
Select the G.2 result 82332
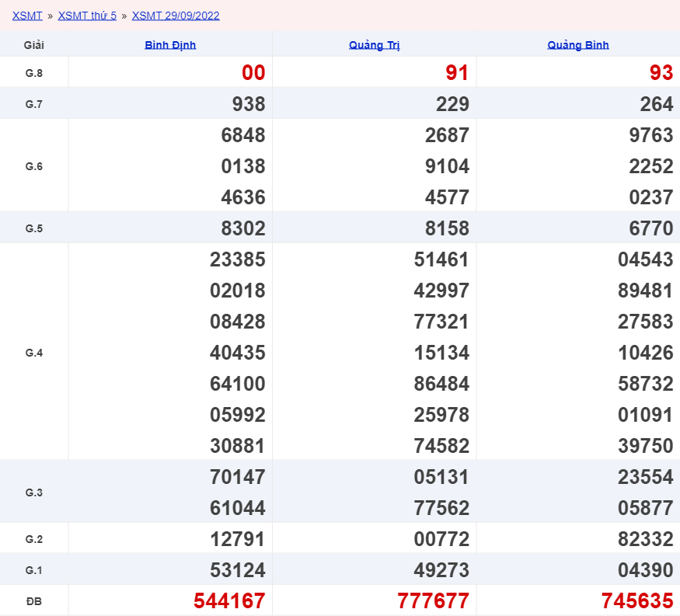coord(646,539)
